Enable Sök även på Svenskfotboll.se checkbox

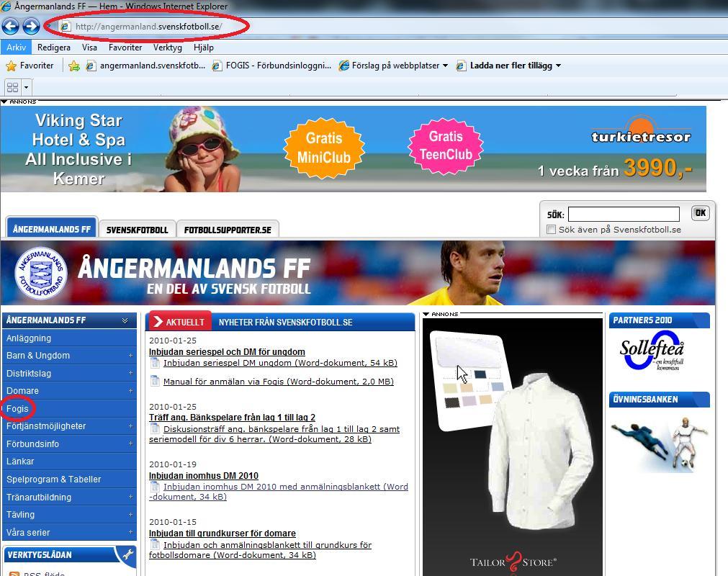pos(551,229)
